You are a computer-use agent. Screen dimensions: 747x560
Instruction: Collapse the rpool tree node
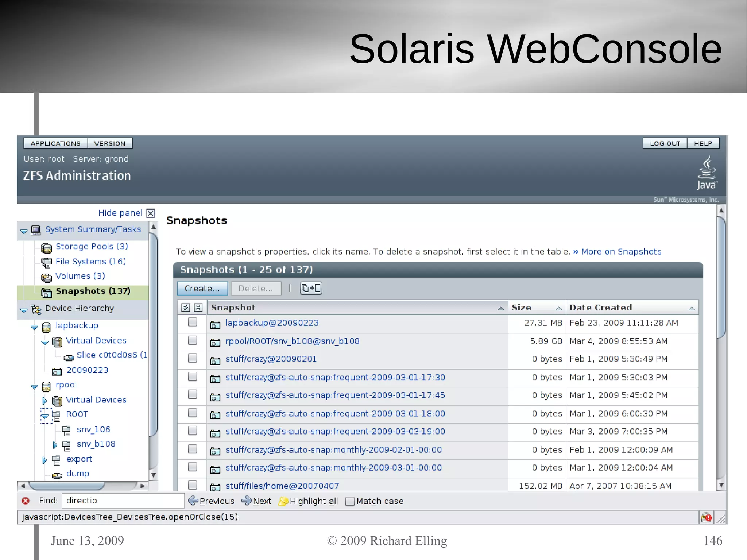(x=34, y=387)
